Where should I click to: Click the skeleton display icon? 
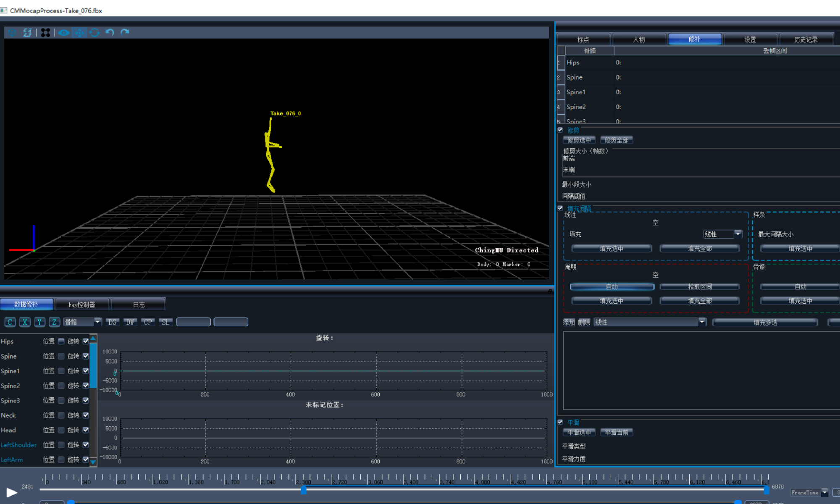click(27, 32)
